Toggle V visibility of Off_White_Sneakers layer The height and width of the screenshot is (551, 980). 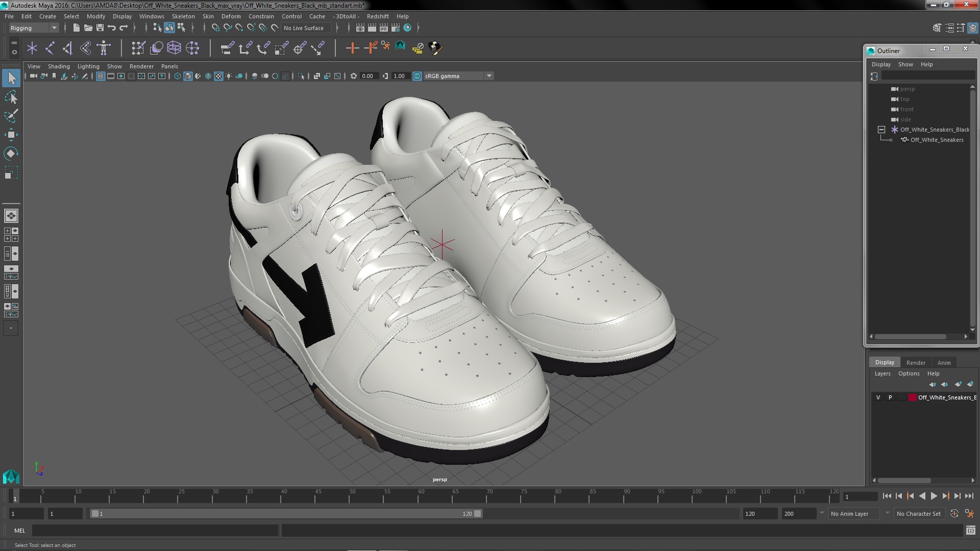click(x=878, y=397)
